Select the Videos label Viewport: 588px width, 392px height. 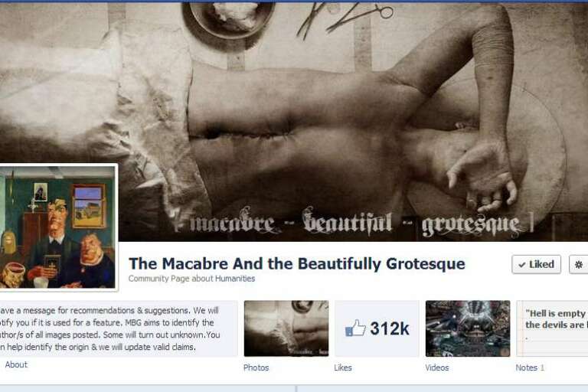click(x=437, y=367)
